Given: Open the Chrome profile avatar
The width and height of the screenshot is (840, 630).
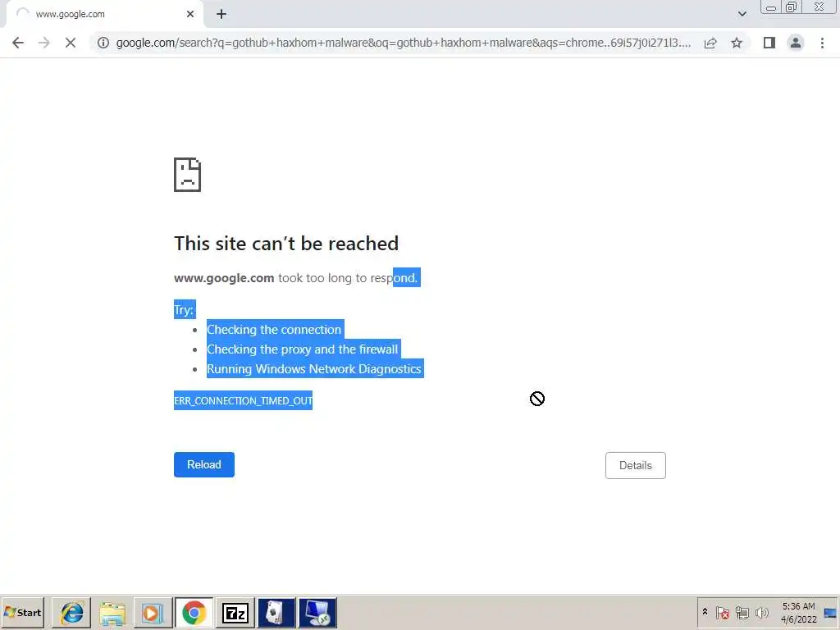Looking at the screenshot, I should point(796,43).
